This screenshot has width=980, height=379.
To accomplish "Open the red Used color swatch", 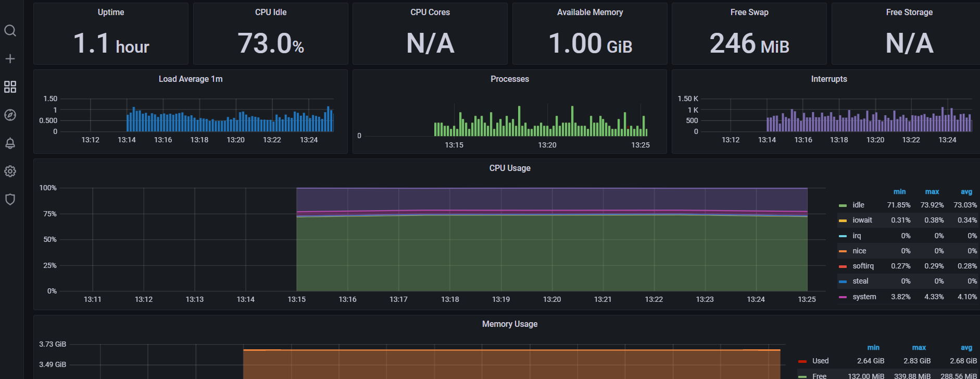I will pyautogui.click(x=802, y=361).
